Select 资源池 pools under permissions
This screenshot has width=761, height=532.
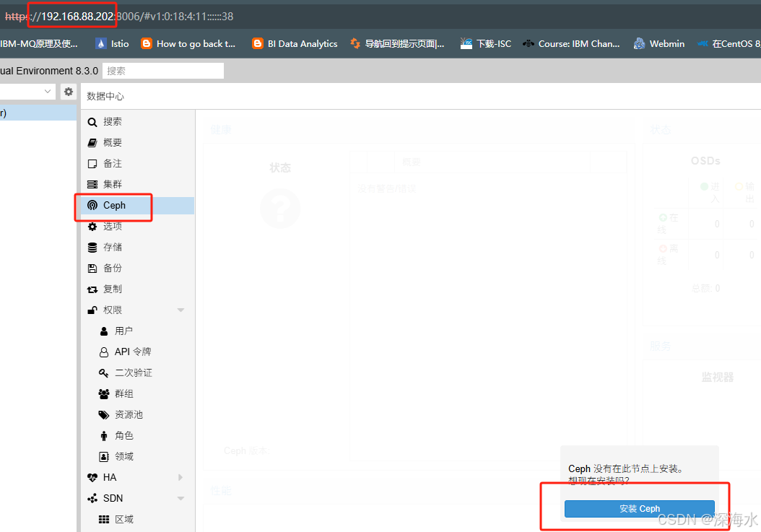[x=138, y=414]
